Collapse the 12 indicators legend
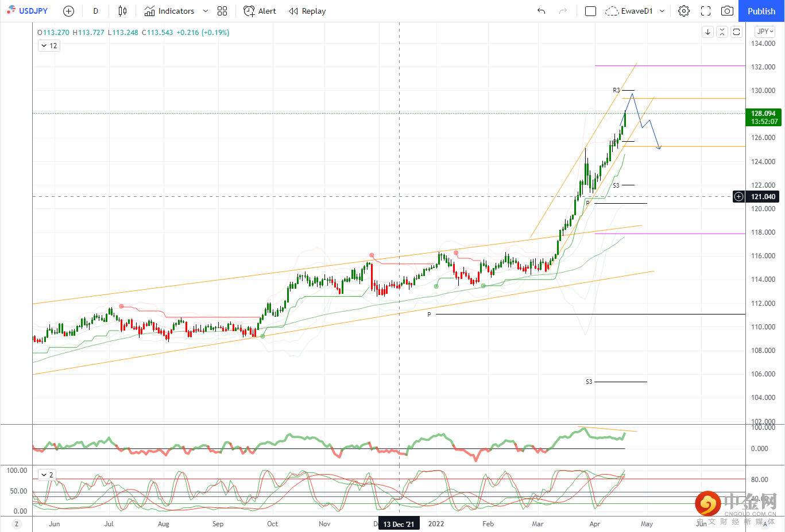The height and width of the screenshot is (532, 785). click(x=44, y=46)
